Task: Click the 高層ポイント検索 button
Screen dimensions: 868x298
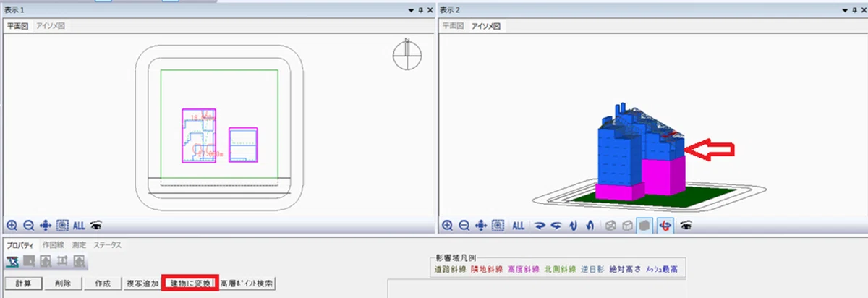Action: pos(247,284)
